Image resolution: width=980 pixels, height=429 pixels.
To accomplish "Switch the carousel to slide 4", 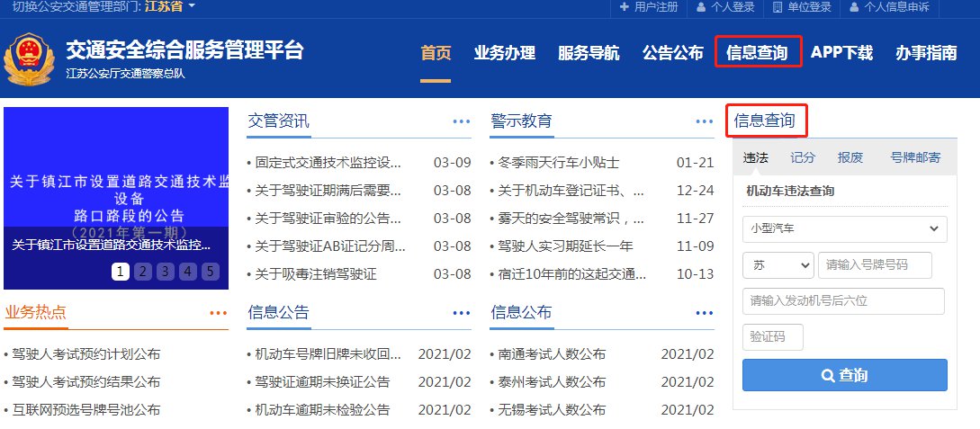I will (187, 271).
